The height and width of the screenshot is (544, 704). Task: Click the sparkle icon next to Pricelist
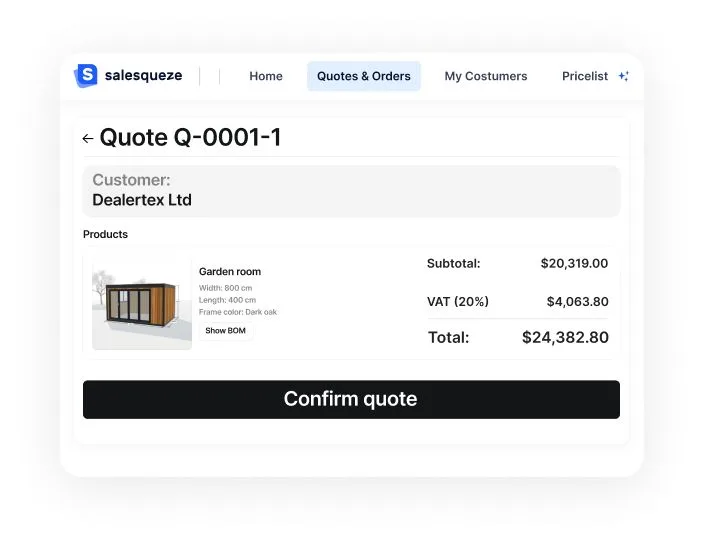(x=623, y=76)
